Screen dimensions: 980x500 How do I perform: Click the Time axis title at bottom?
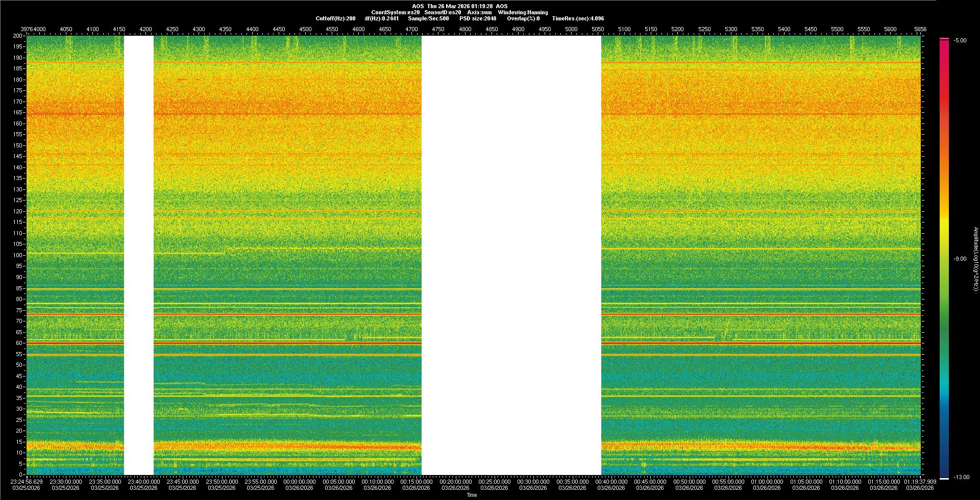click(472, 495)
